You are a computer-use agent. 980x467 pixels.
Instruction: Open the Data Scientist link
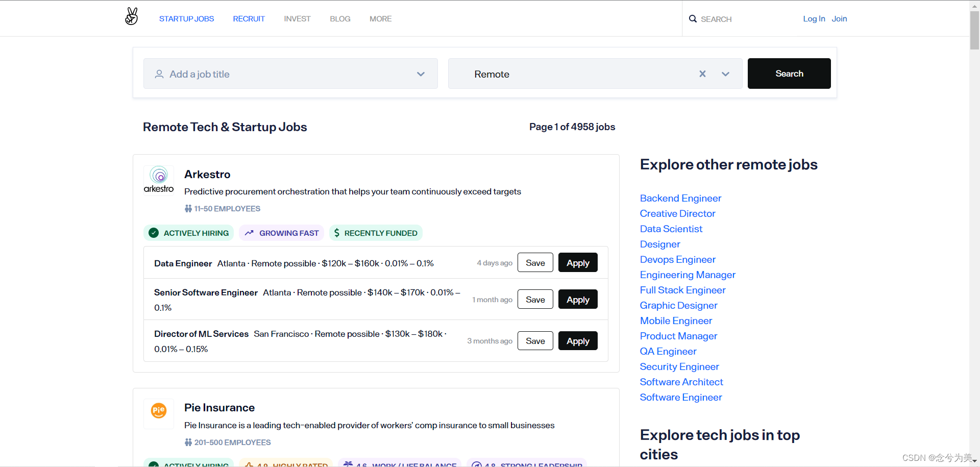tap(671, 229)
